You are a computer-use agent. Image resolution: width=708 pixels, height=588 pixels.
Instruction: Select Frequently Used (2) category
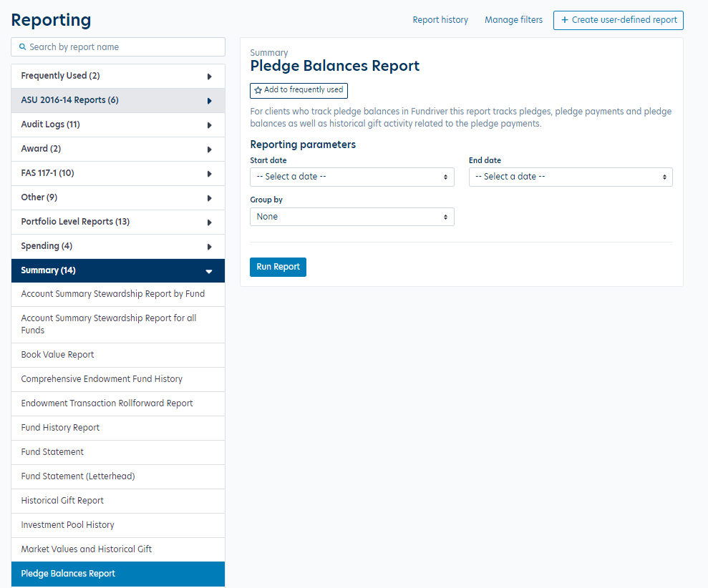coord(118,77)
